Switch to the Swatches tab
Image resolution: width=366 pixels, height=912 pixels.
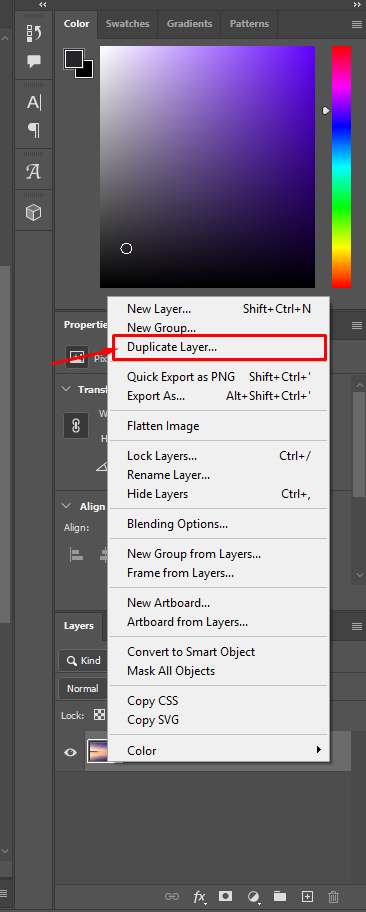click(x=127, y=24)
